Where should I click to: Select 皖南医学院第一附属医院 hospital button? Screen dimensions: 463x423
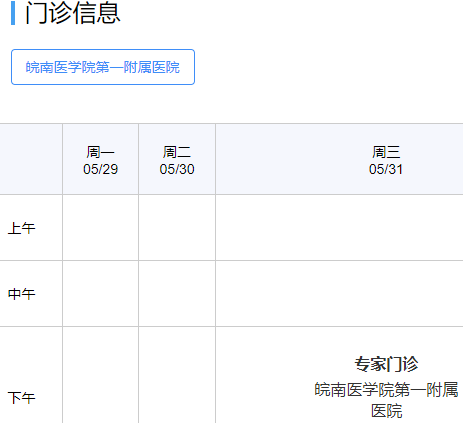tap(103, 67)
